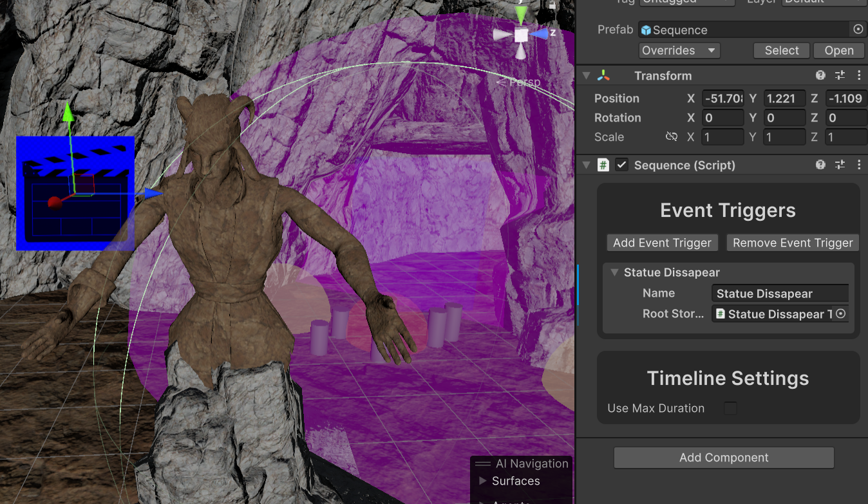868x504 pixels.
Task: Click the Transform component icon
Action: (x=603, y=75)
